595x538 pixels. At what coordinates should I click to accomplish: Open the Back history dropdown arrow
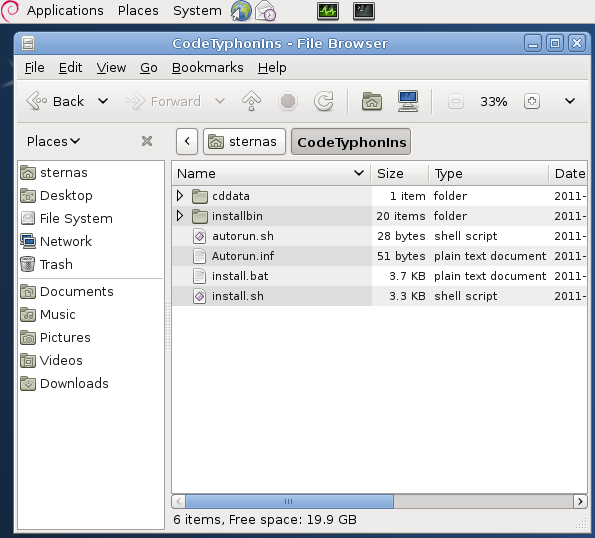coord(103,101)
